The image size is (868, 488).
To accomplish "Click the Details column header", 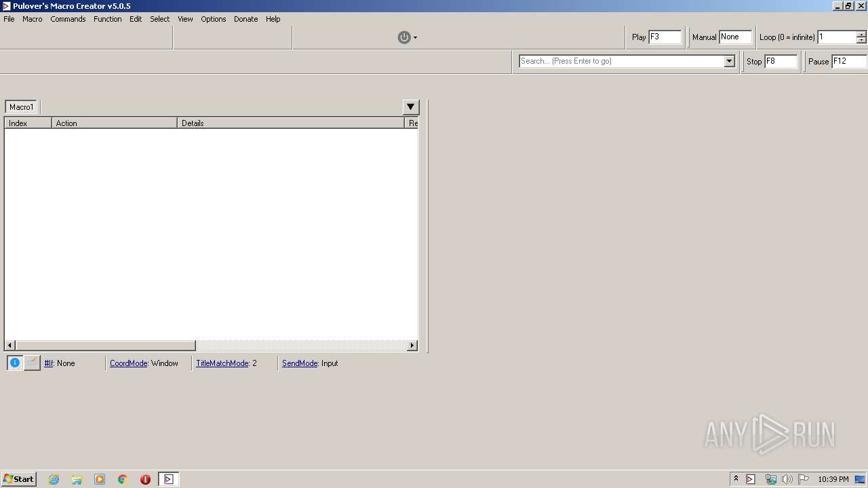I will click(291, 123).
